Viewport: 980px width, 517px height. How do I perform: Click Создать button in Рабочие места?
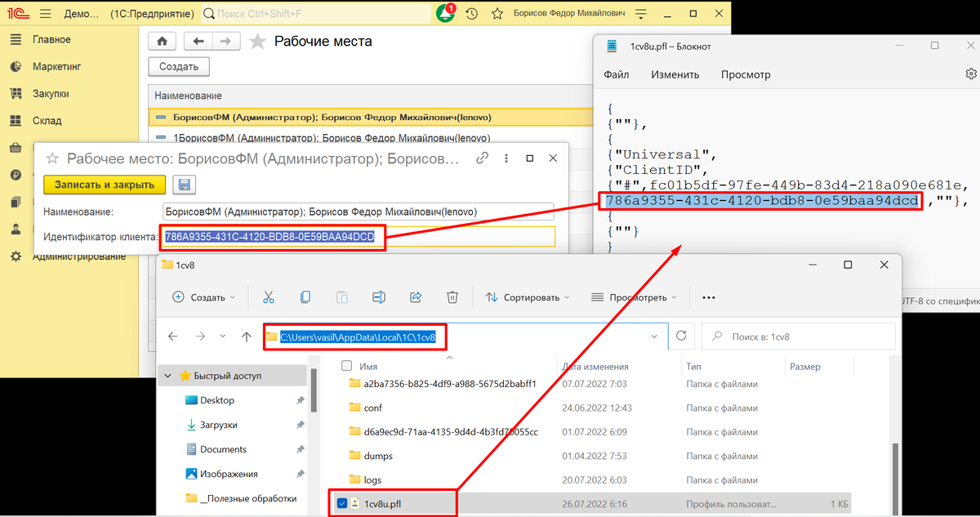179,66
